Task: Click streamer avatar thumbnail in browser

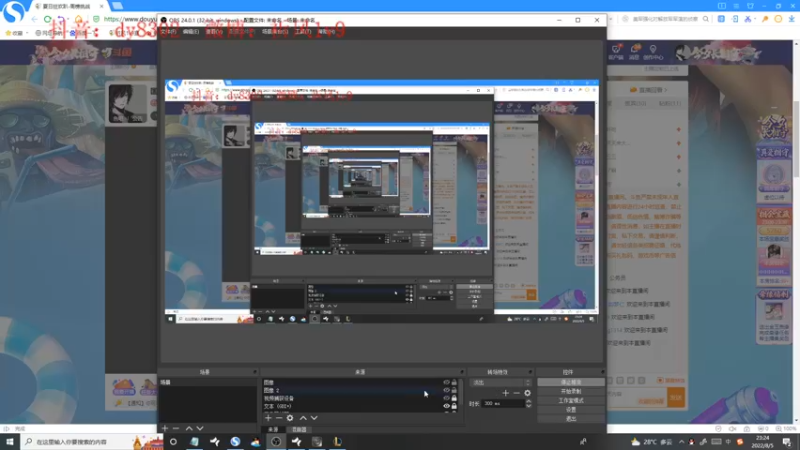Action: pyautogui.click(x=128, y=104)
